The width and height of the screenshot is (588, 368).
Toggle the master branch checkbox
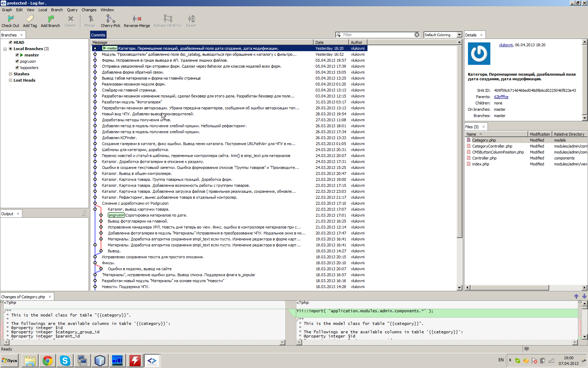[17, 55]
